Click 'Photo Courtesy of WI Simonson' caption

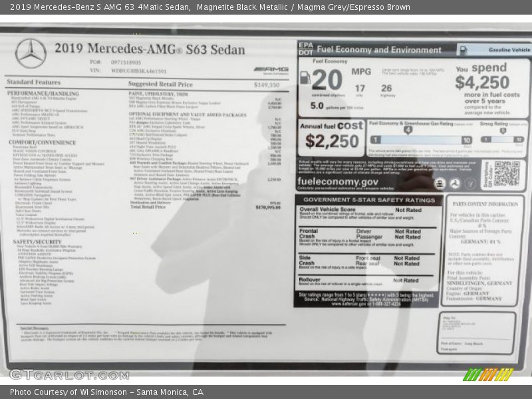(68, 392)
